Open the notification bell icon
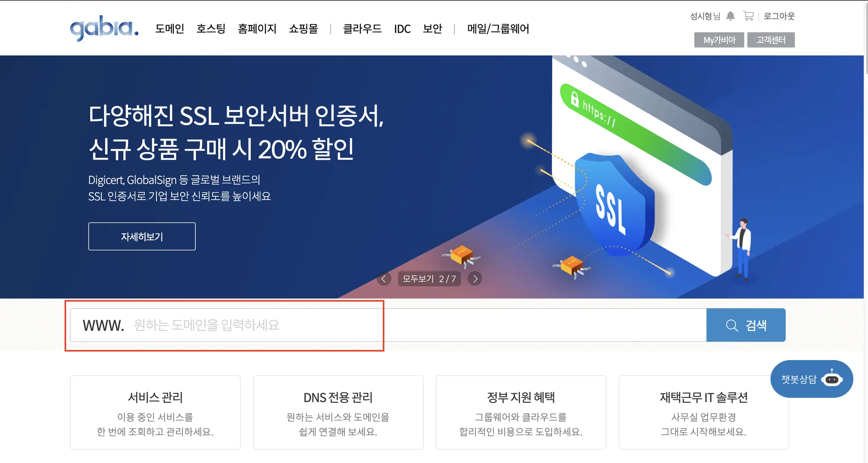868x463 pixels. click(x=730, y=16)
